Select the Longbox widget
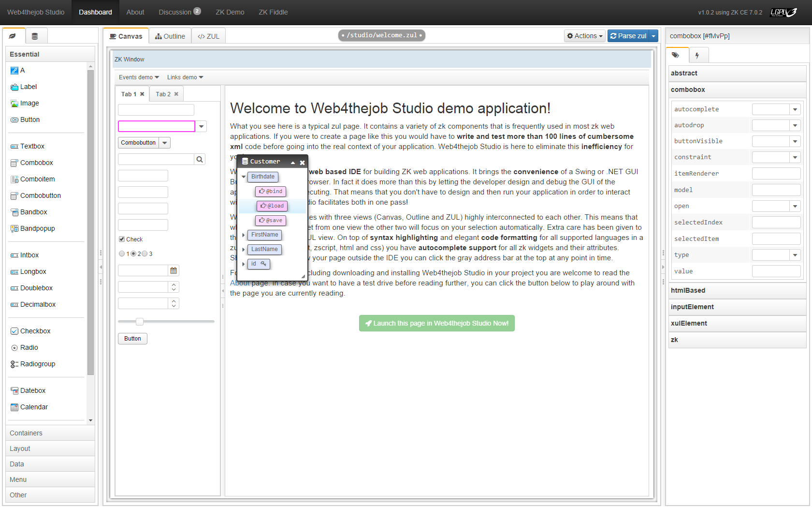 point(29,271)
